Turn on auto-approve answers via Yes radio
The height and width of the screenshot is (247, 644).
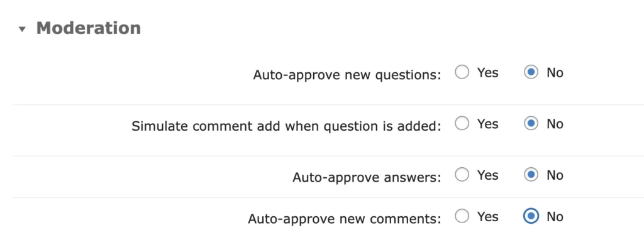(462, 175)
